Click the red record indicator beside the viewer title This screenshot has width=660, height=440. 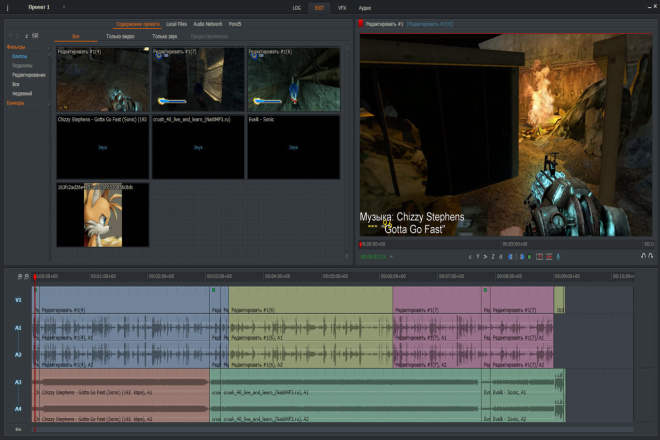point(361,24)
